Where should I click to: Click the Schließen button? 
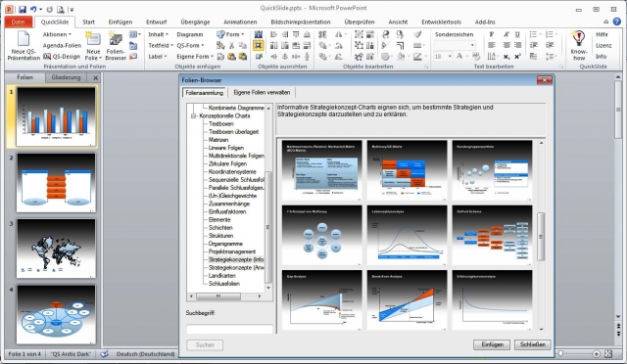(533, 344)
